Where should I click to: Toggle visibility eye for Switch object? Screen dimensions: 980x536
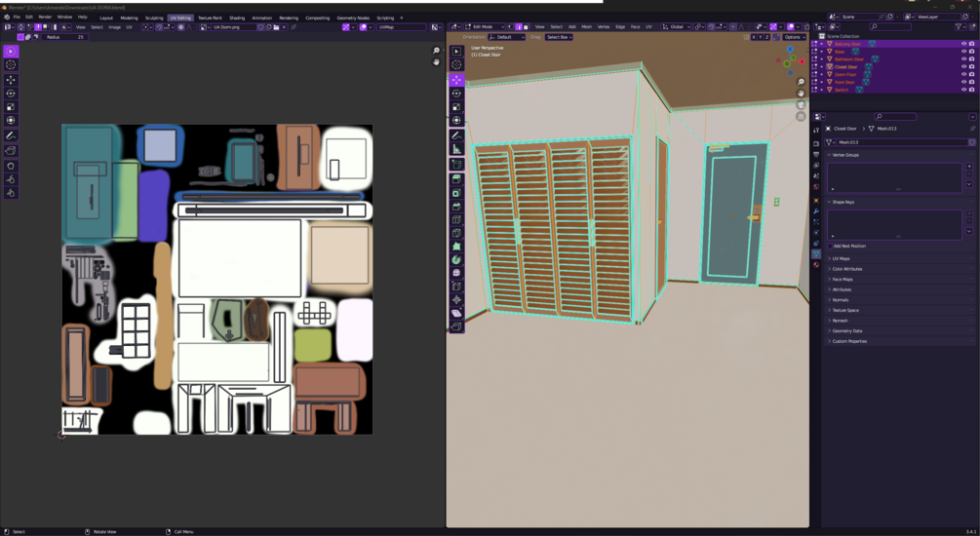click(963, 90)
